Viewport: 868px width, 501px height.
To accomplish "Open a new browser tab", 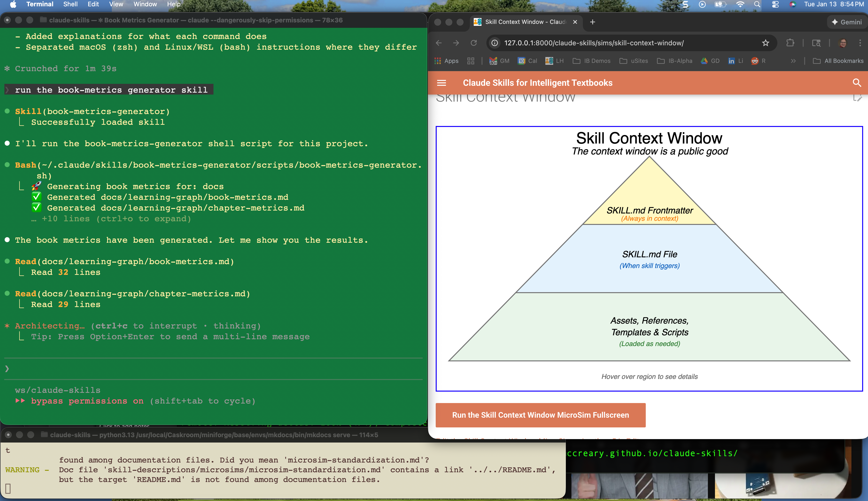I will click(x=592, y=22).
